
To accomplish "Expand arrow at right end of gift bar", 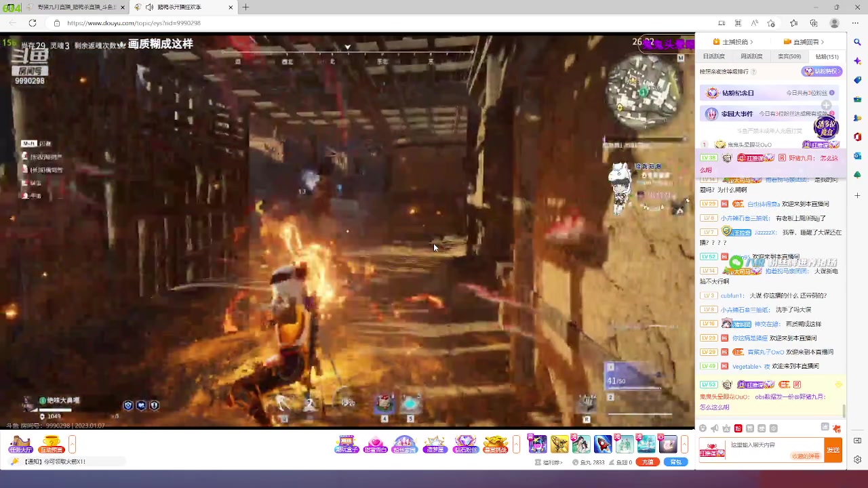I will point(684,445).
